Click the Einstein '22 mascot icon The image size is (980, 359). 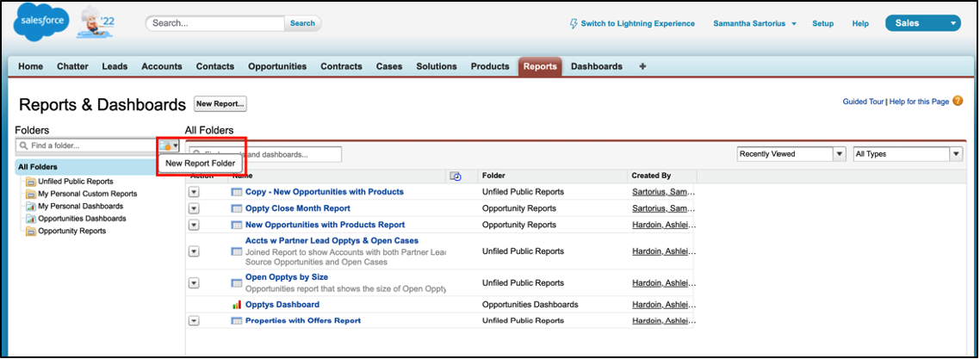pyautogui.click(x=96, y=24)
